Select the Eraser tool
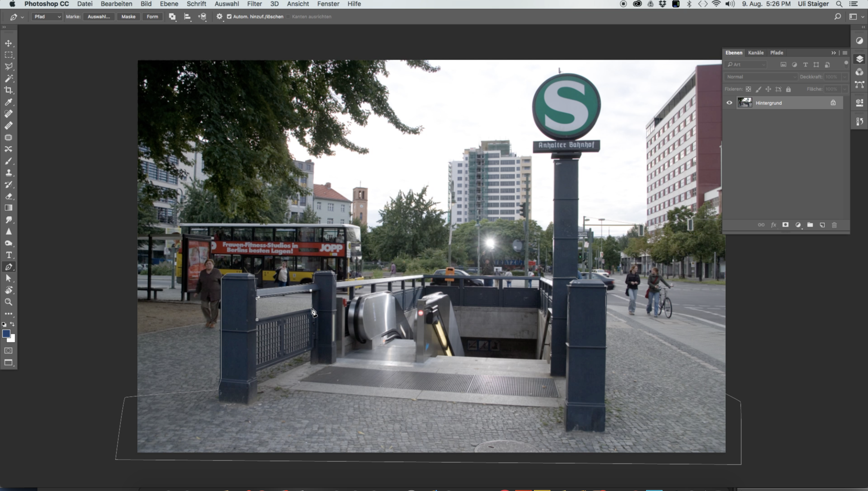The height and width of the screenshot is (491, 868). pos(9,196)
